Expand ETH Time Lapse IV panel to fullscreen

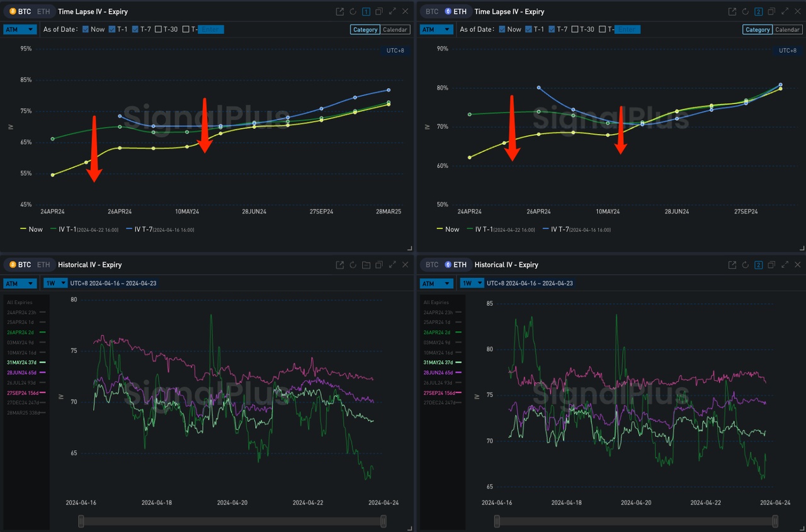click(x=785, y=11)
